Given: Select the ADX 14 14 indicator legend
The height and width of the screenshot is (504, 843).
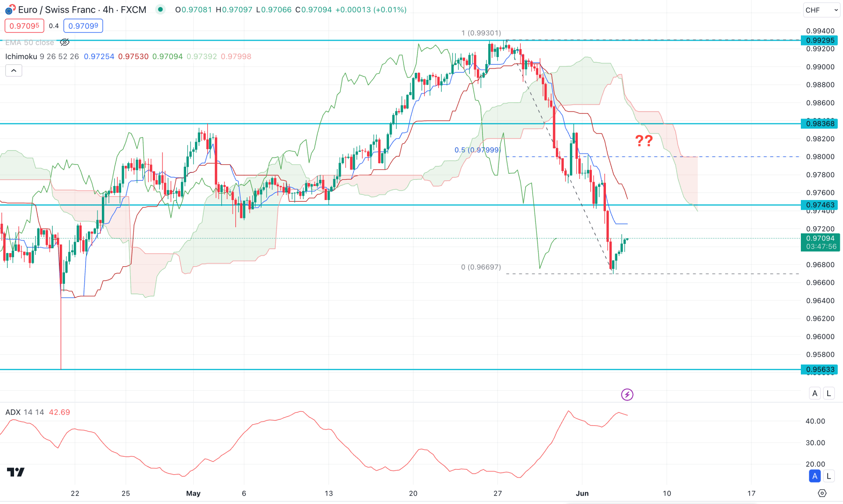Looking at the screenshot, I should pyautogui.click(x=25, y=412).
